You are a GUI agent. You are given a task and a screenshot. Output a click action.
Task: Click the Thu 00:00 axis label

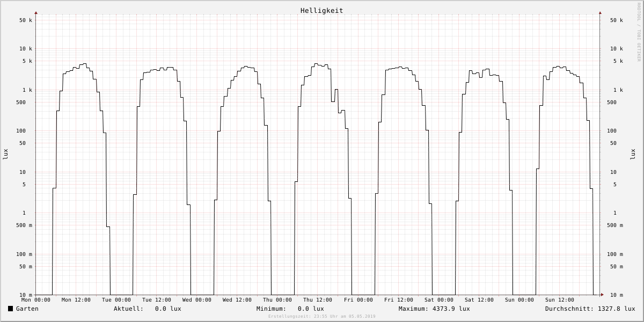(277, 300)
